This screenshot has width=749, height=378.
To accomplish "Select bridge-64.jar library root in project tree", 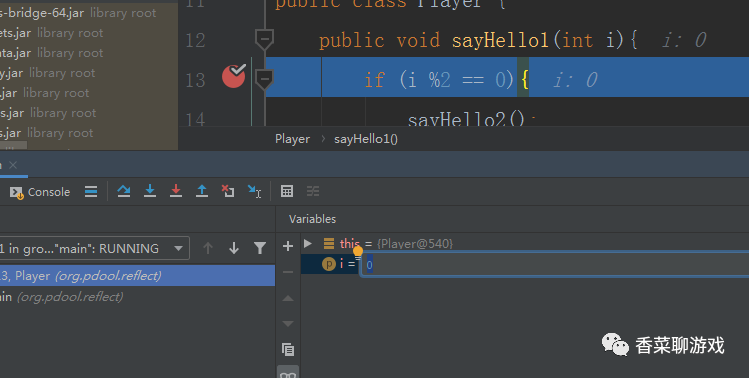I will (x=78, y=13).
